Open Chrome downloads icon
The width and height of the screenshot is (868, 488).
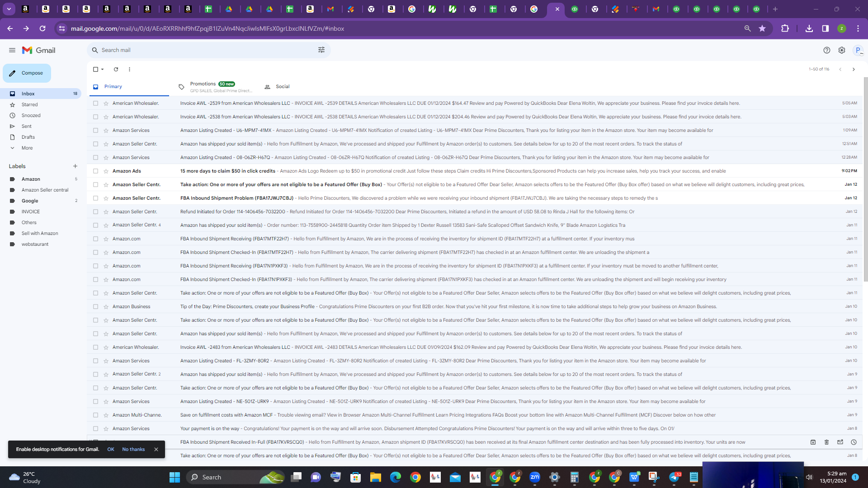[x=809, y=28]
